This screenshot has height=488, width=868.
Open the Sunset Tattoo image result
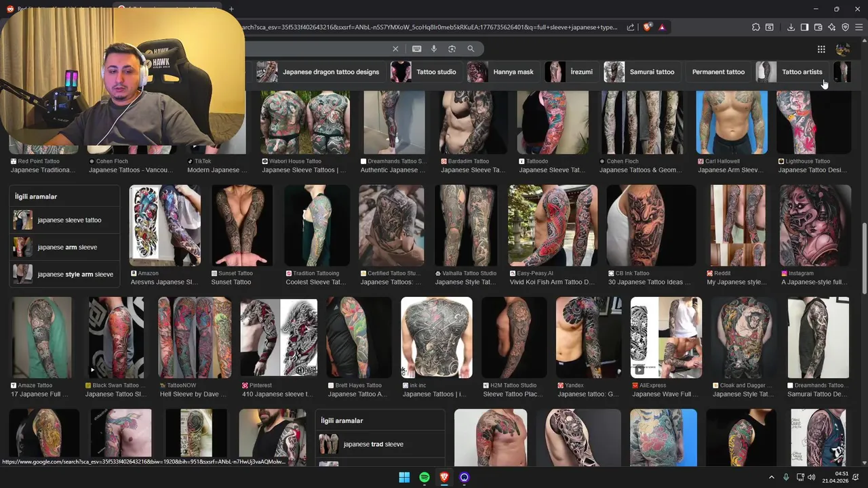click(242, 226)
